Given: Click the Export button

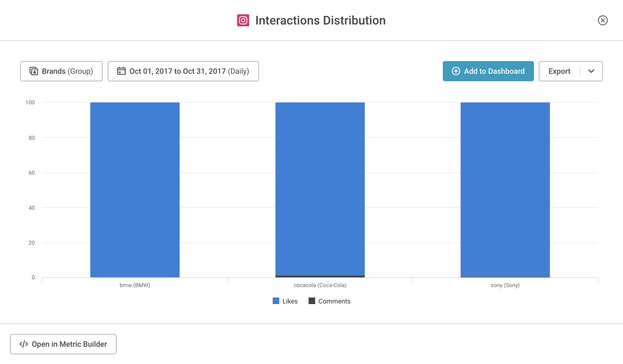Looking at the screenshot, I should [x=559, y=71].
